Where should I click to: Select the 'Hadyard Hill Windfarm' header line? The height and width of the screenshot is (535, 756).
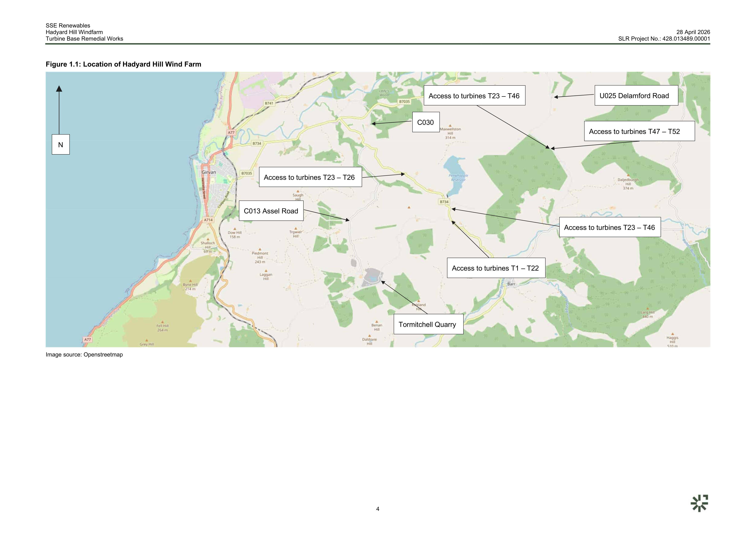pyautogui.click(x=74, y=32)
